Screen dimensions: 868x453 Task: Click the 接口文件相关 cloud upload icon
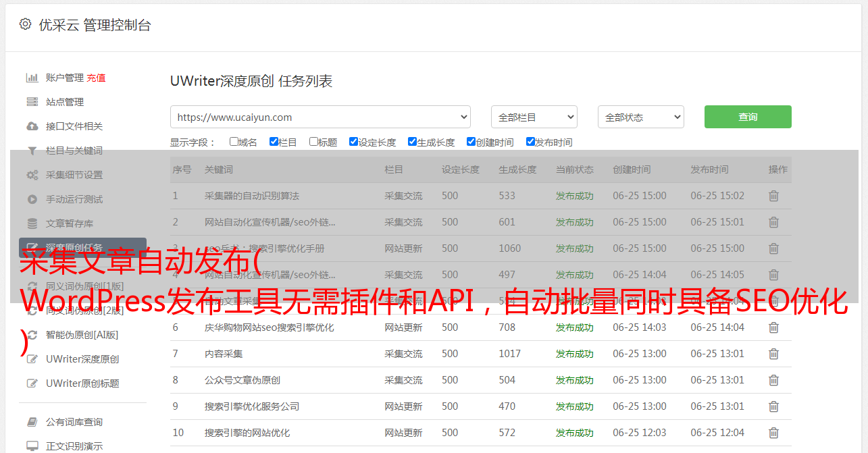[32, 126]
